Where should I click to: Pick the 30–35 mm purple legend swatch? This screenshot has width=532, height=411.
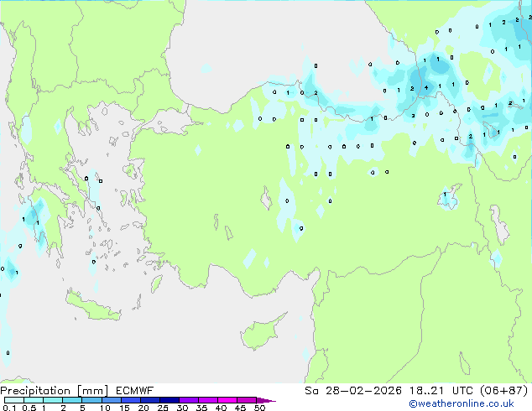(188, 400)
